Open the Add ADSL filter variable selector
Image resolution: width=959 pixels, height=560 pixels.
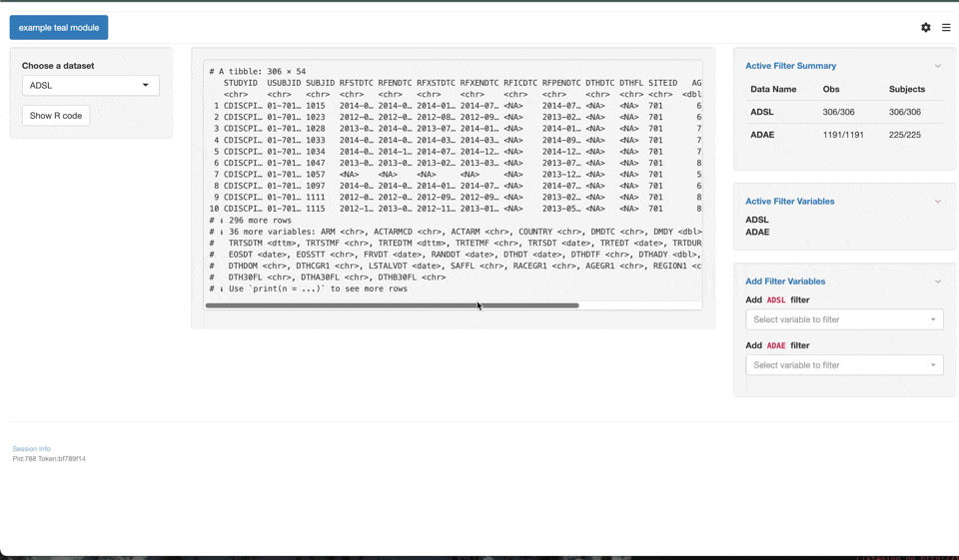(x=844, y=319)
